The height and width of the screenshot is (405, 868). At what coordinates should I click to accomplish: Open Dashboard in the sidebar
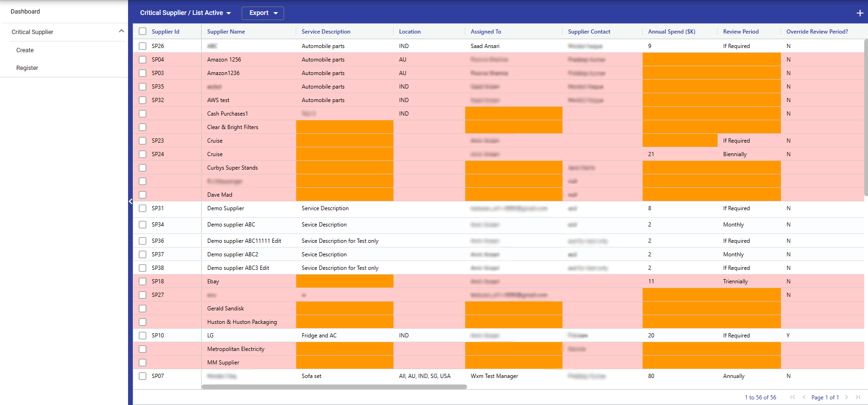tap(26, 11)
